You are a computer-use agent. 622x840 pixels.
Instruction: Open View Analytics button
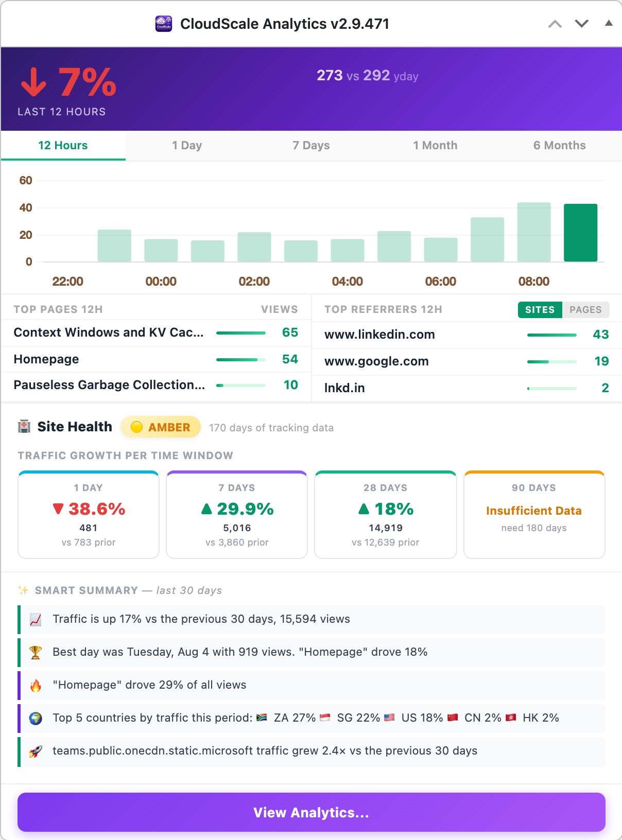312,812
